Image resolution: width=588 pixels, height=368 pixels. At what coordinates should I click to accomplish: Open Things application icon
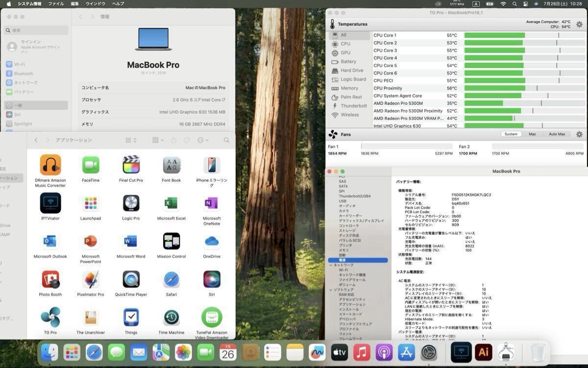tap(131, 318)
